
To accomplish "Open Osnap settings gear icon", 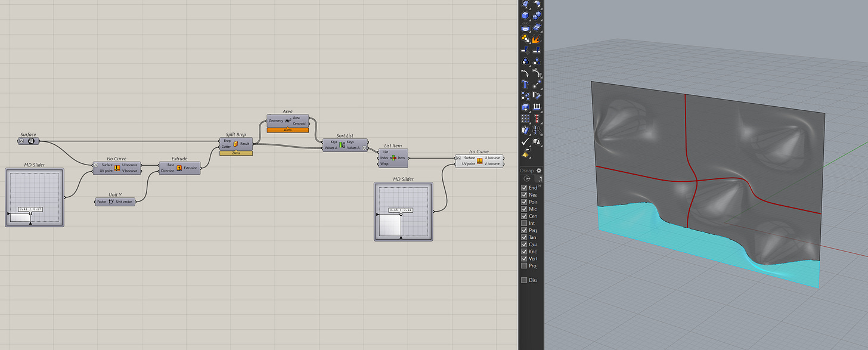I will (x=540, y=170).
